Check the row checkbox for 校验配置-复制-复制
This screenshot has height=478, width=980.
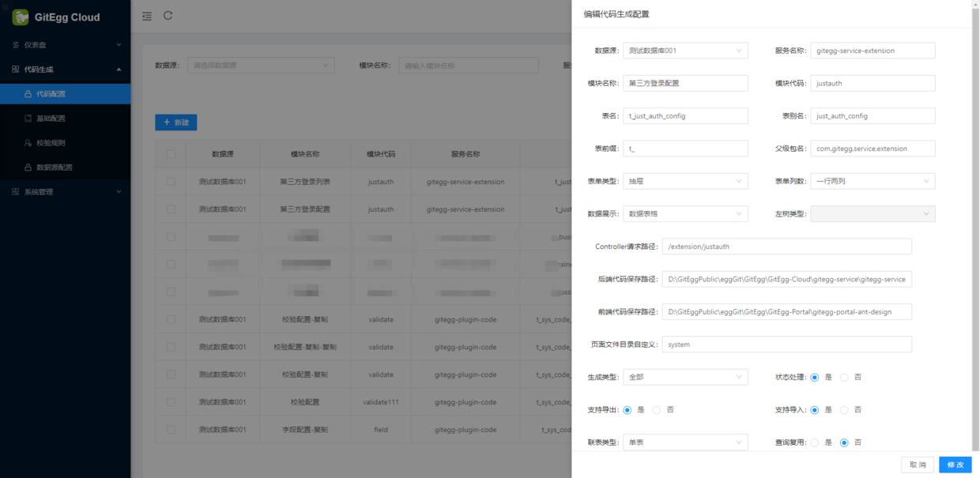coord(171,347)
